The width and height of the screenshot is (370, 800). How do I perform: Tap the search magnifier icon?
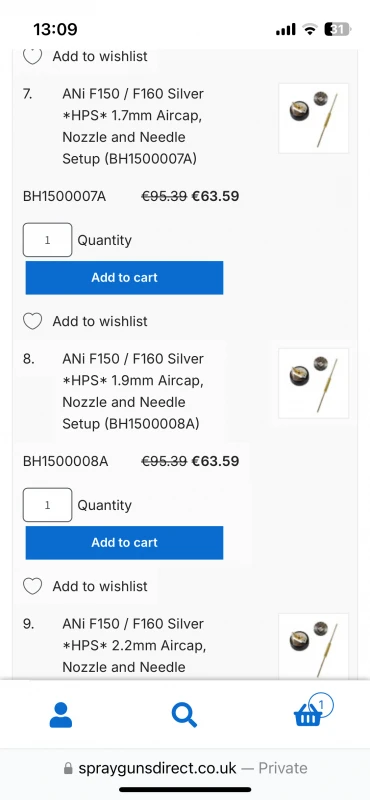click(184, 715)
